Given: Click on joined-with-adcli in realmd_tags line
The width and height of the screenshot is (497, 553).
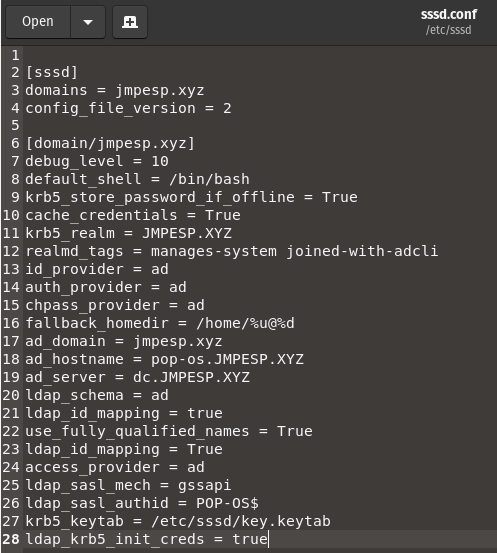Looking at the screenshot, I should click(x=362, y=251).
